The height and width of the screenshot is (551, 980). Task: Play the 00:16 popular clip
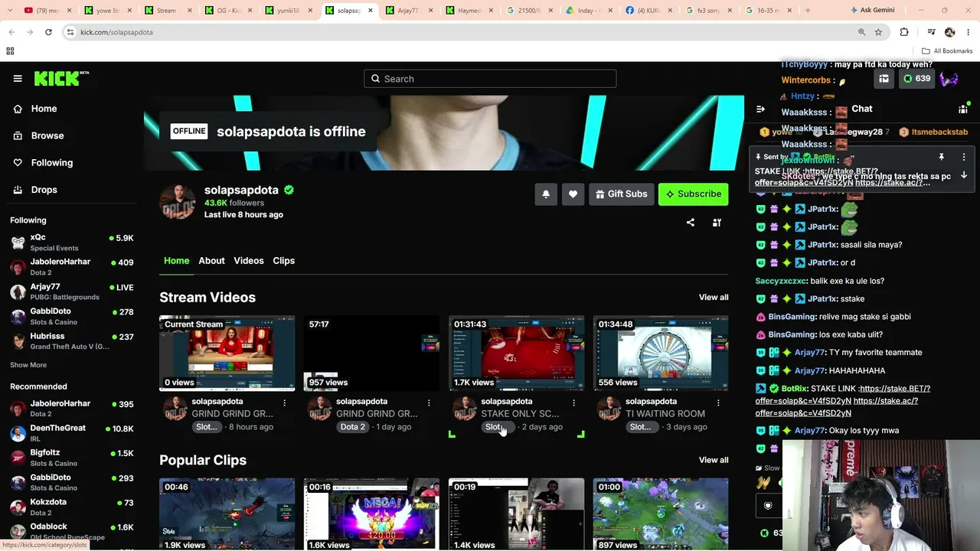pos(371,514)
